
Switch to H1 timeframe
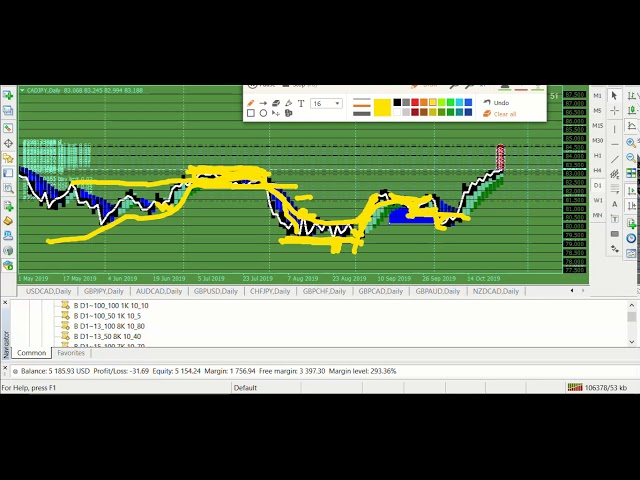598,155
